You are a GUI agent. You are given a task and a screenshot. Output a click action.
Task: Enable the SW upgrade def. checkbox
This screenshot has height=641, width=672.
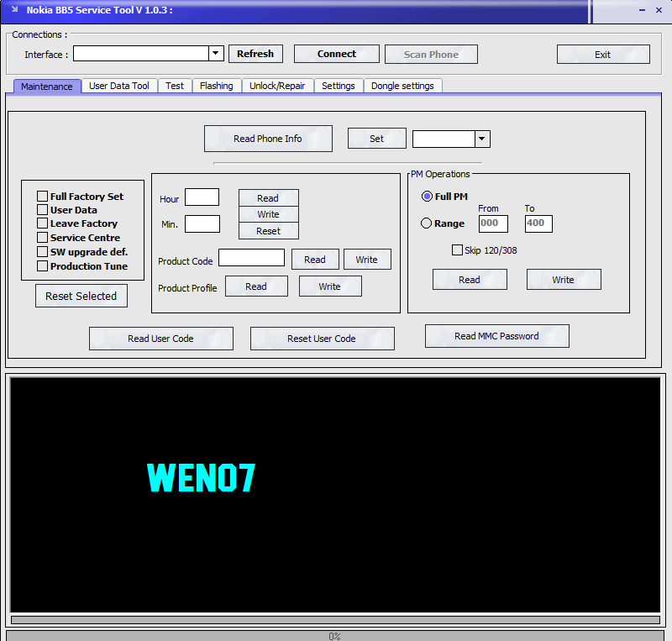(x=43, y=252)
